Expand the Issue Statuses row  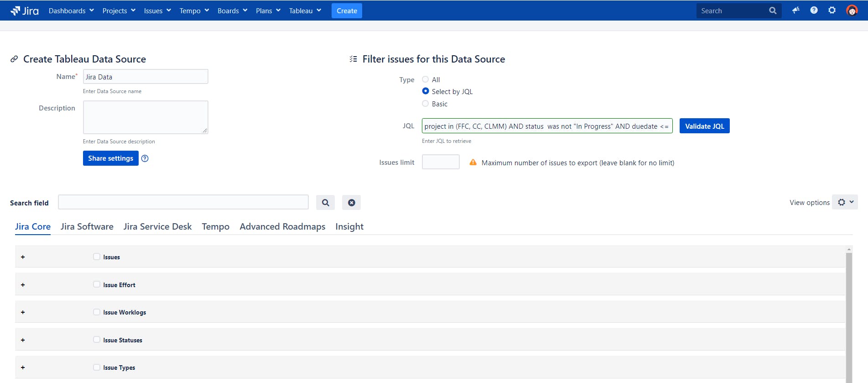pyautogui.click(x=23, y=340)
